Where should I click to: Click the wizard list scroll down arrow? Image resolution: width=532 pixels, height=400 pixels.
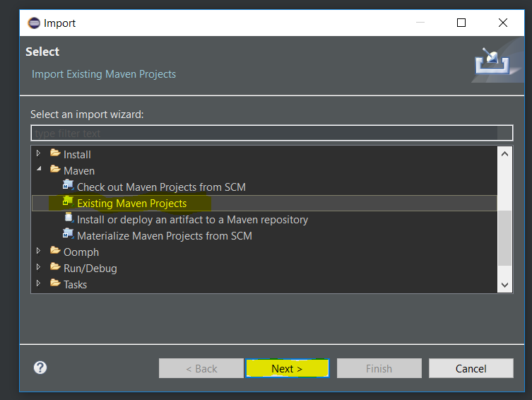point(504,285)
